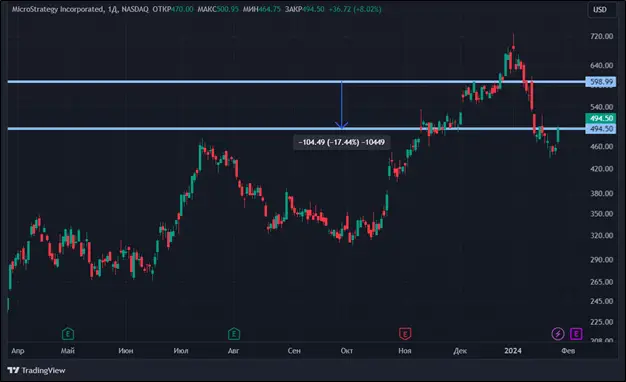The width and height of the screenshot is (626, 382).
Task: Click the green earnings icon near May
Action: [68, 334]
